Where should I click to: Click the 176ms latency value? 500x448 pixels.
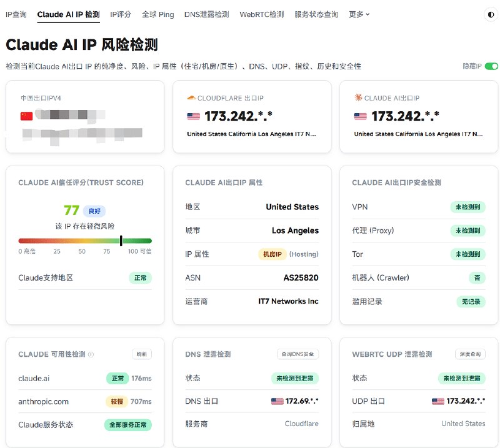[x=141, y=378]
